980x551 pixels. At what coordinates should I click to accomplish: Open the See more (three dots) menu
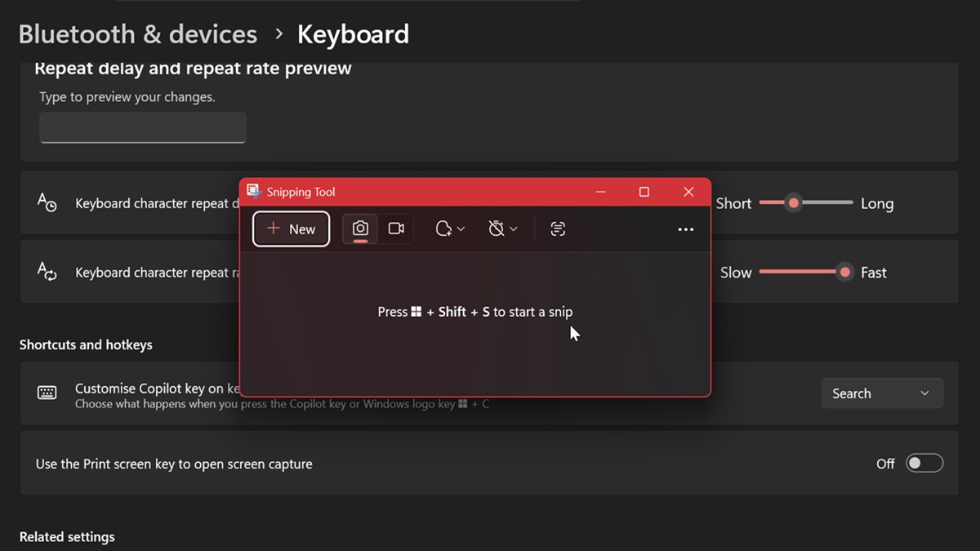(x=686, y=229)
